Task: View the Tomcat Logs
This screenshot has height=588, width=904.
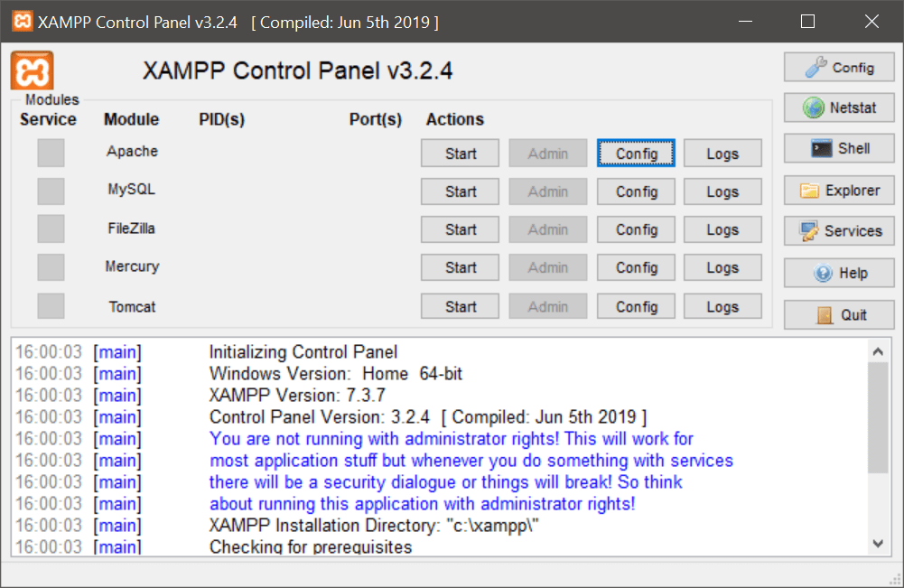Action: 722,307
